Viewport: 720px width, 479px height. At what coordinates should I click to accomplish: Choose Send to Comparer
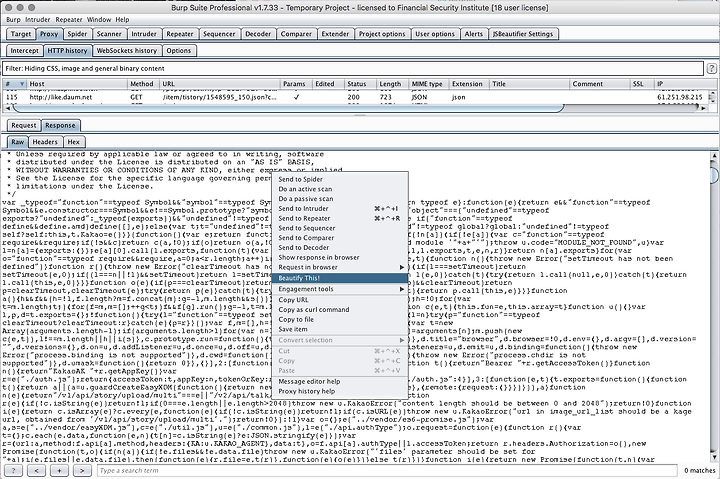pos(340,237)
